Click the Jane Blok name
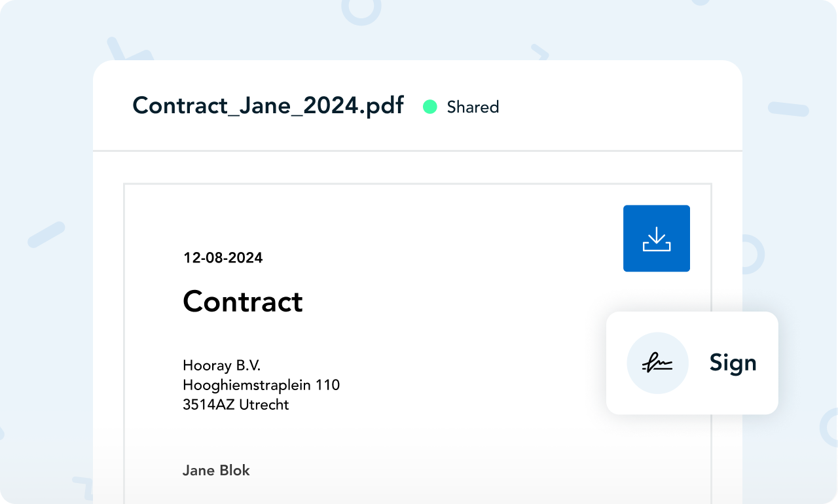The height and width of the screenshot is (504, 838). pos(216,470)
